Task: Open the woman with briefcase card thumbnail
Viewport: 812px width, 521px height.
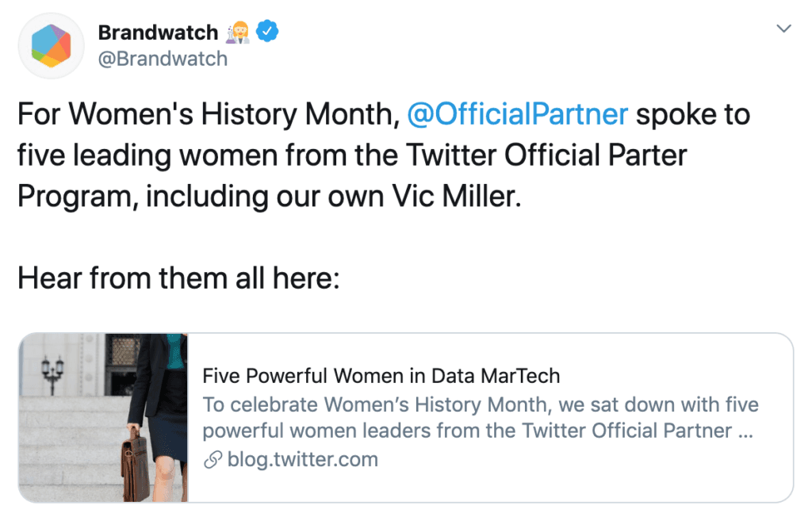Action: [x=104, y=417]
